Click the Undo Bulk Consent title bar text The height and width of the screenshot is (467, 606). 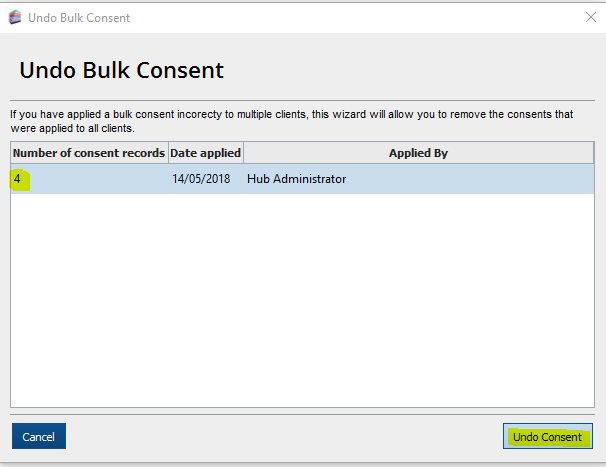click(x=79, y=18)
